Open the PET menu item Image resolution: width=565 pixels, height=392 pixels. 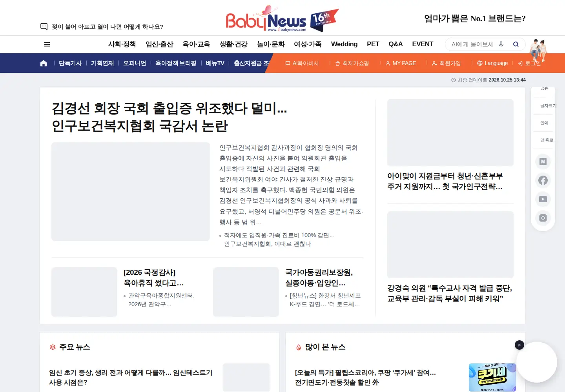[x=373, y=44]
